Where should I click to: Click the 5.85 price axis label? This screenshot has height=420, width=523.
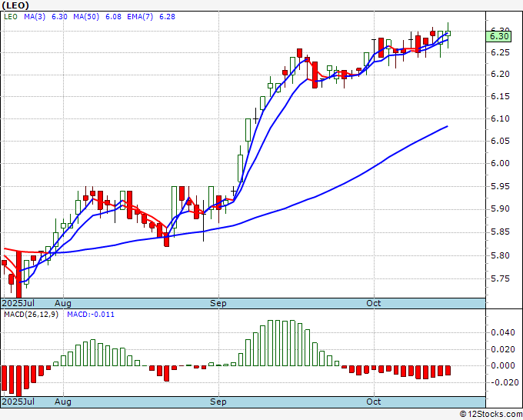point(501,232)
